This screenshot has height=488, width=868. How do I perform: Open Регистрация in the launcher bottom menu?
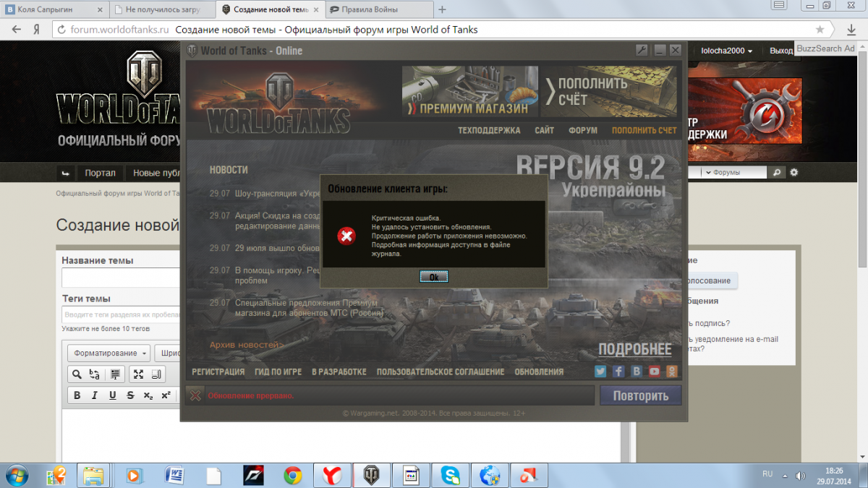pyautogui.click(x=218, y=372)
